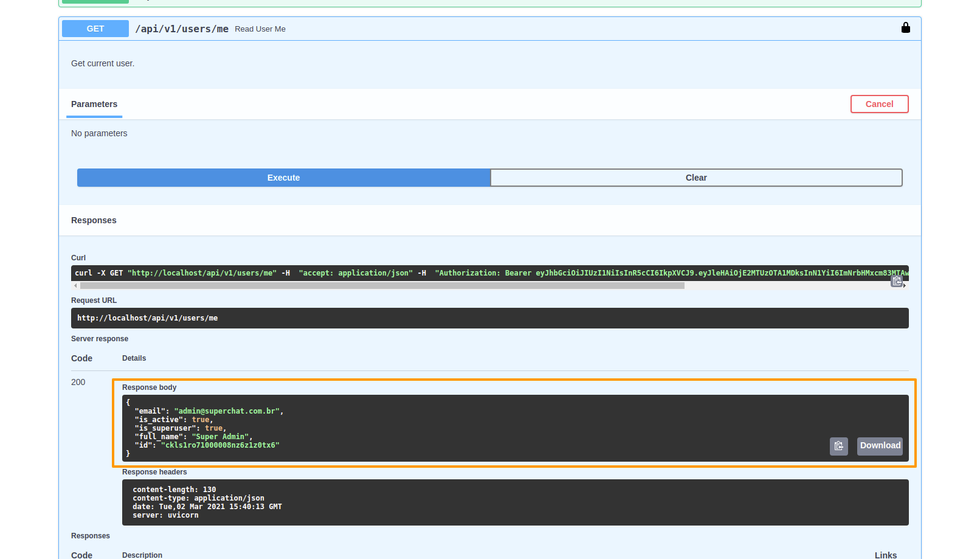Click the curl scrollbar left arrow
This screenshot has height=559, width=980.
(75, 285)
